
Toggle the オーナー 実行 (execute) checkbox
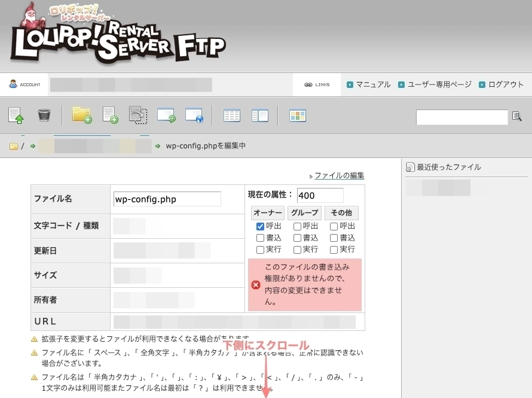point(260,250)
